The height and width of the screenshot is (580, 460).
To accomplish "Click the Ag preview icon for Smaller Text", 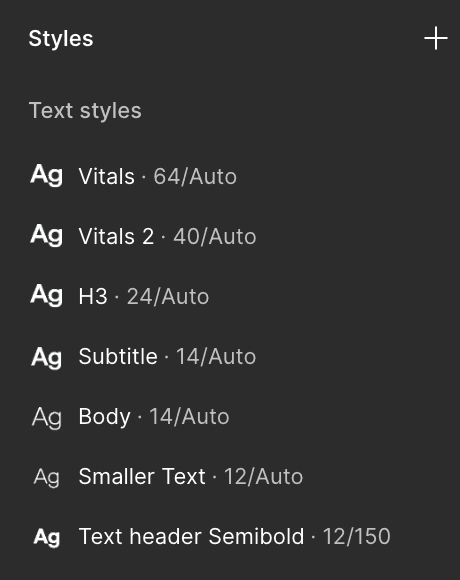I will [x=47, y=477].
